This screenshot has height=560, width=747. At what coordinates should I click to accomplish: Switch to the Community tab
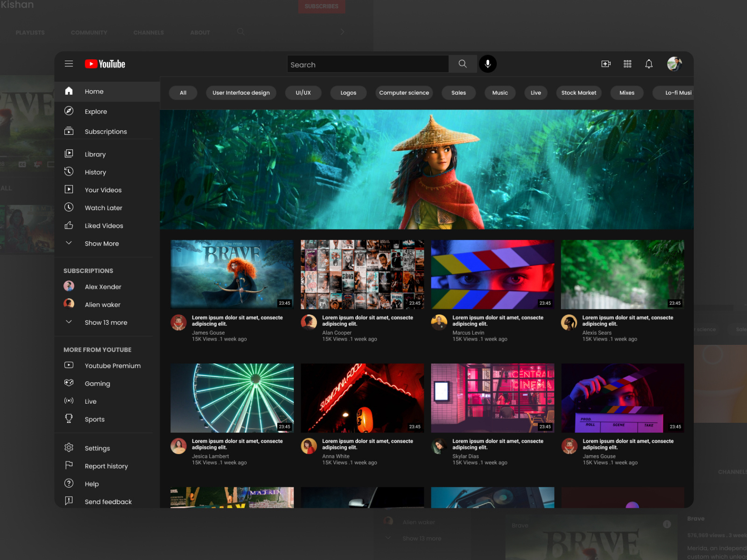pos(89,32)
